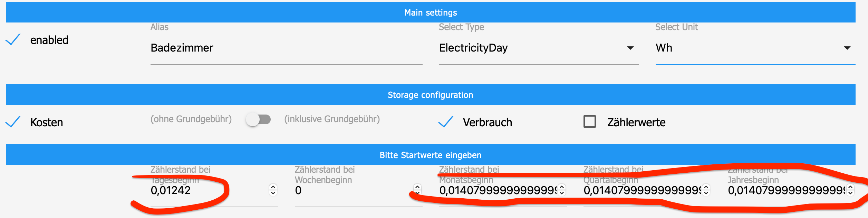Click the Tagesbeginn spinner arrows
This screenshot has width=868, height=218.
[x=273, y=190]
